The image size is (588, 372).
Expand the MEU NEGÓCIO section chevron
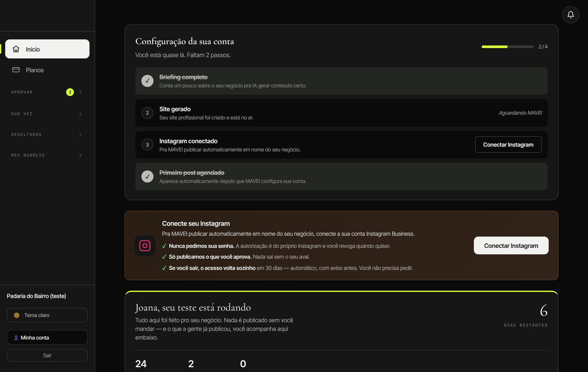click(80, 155)
